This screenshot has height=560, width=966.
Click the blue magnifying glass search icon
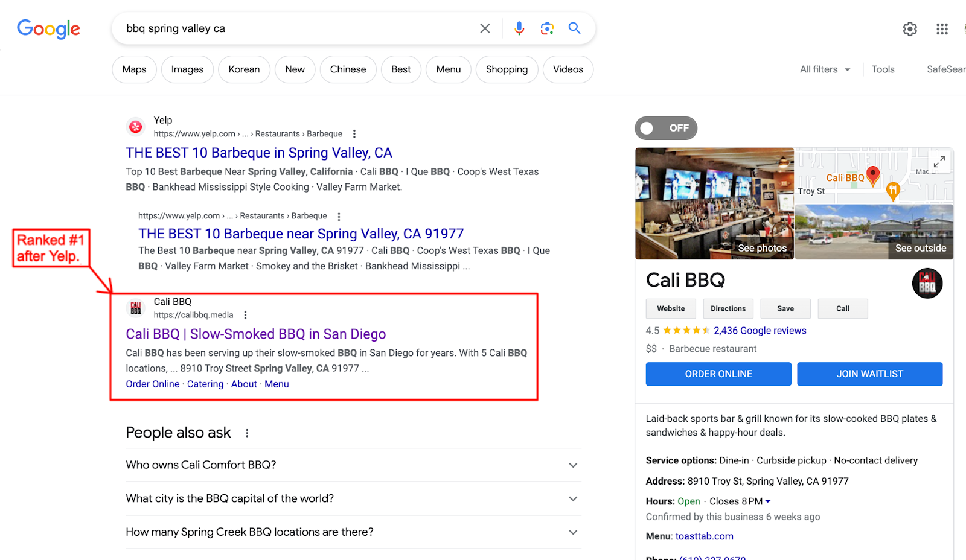click(x=574, y=28)
